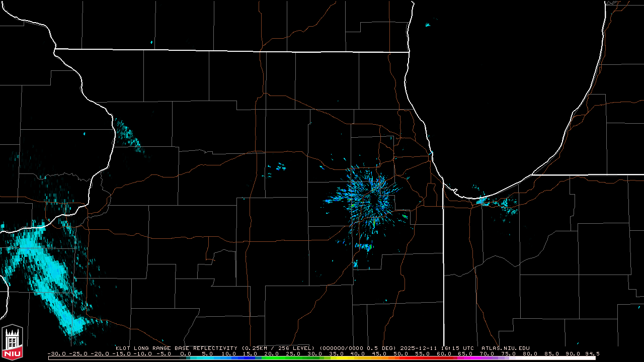This screenshot has width=644, height=362.
Task: Click the -30.0 label on the reflectivity scale
Action: (x=56, y=353)
